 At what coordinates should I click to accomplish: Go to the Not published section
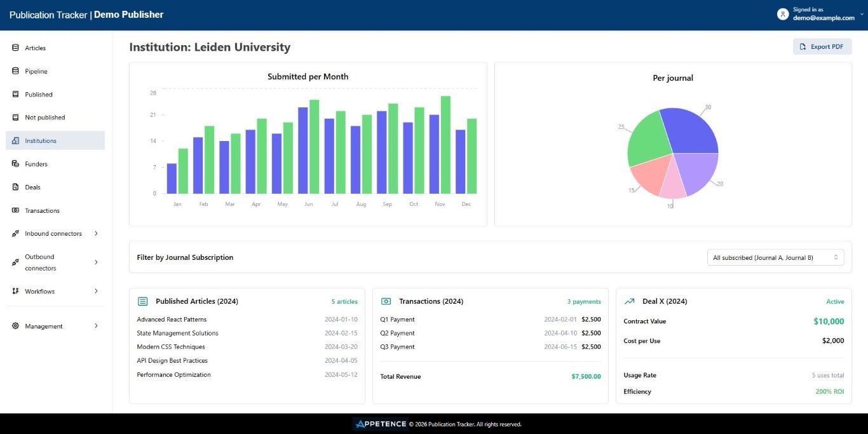44,118
